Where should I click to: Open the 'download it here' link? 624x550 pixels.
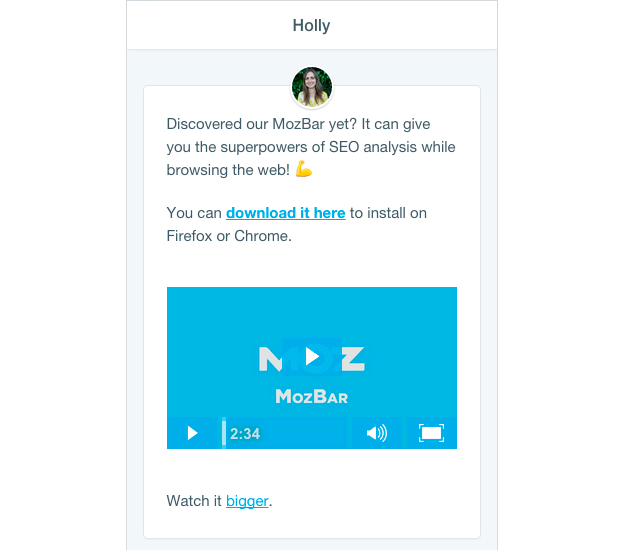285,213
